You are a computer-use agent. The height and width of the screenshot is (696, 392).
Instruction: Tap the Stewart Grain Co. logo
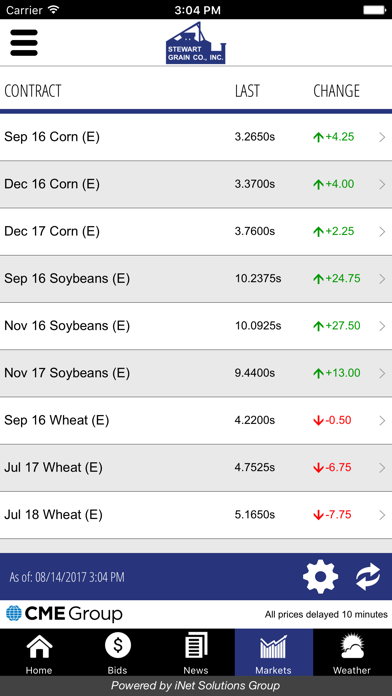pyautogui.click(x=196, y=43)
